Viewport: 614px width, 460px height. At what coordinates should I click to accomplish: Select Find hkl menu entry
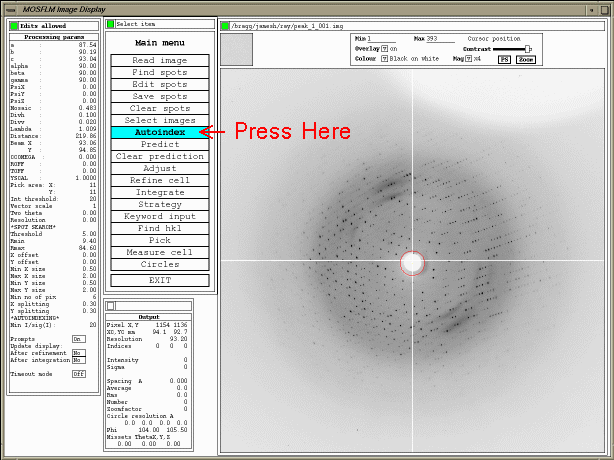(x=160, y=228)
